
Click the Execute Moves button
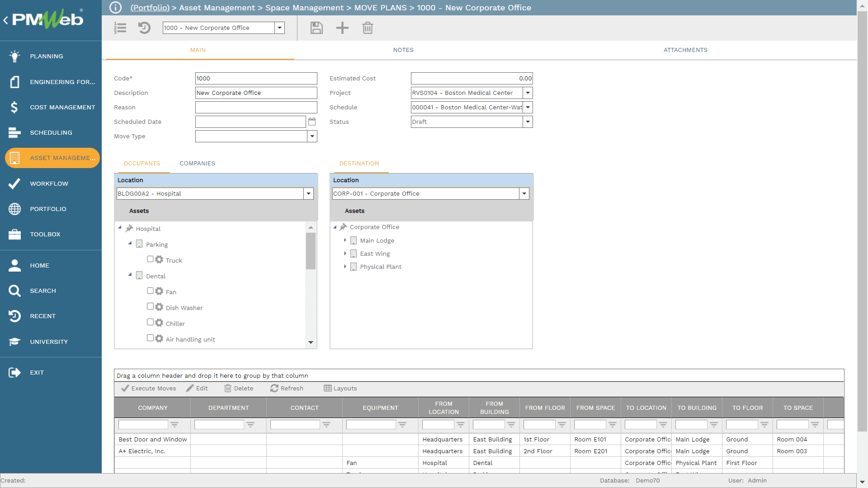149,388
